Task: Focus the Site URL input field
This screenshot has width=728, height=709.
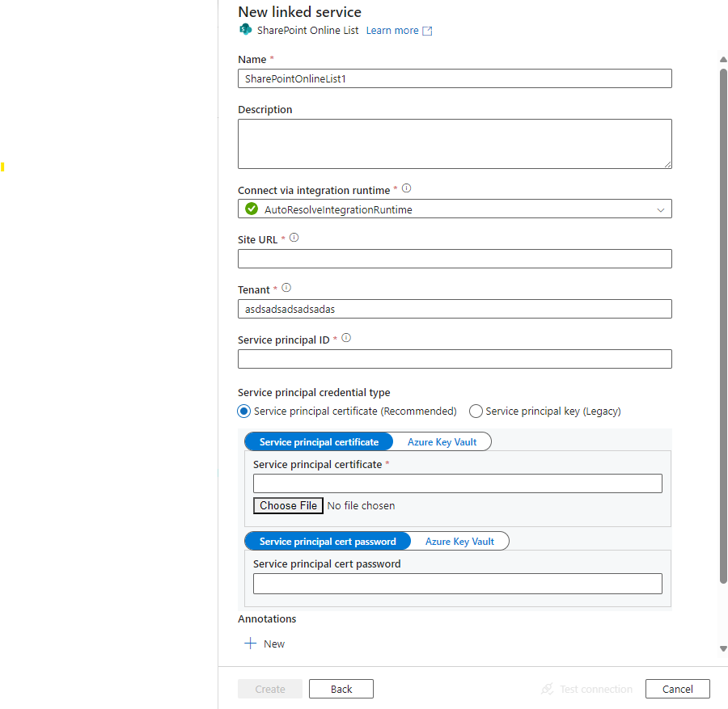Action: point(455,259)
